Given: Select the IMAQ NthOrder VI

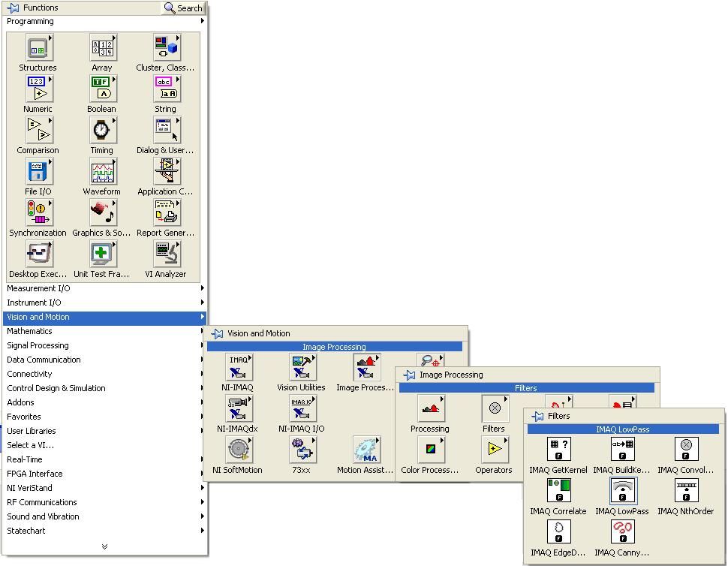Looking at the screenshot, I should click(686, 491).
